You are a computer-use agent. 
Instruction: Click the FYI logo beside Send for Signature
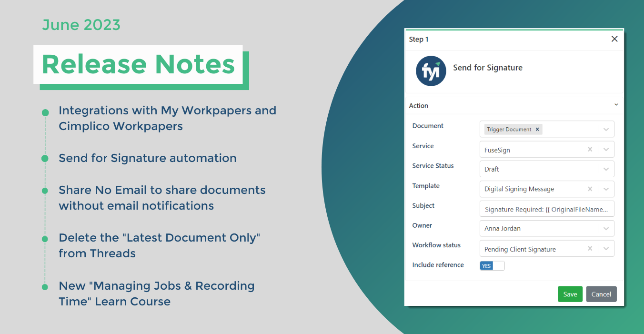click(431, 71)
